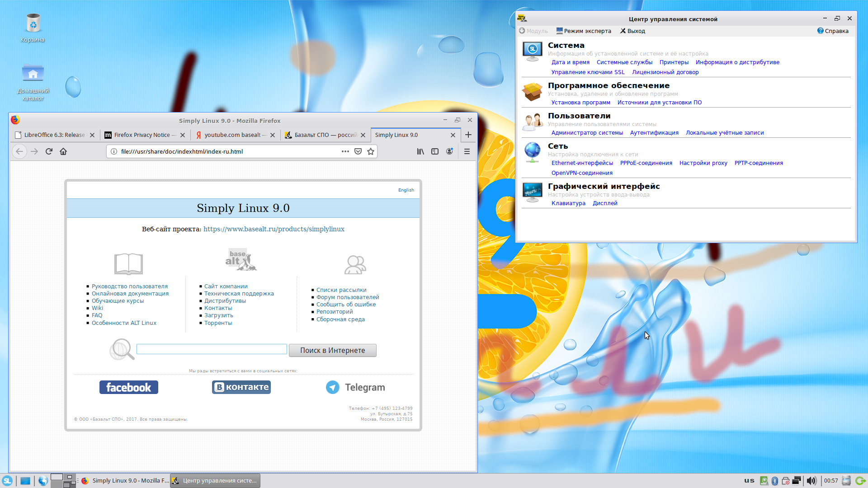This screenshot has height=488, width=868.
Task: Select second workspace in pager
Action: 70,477
